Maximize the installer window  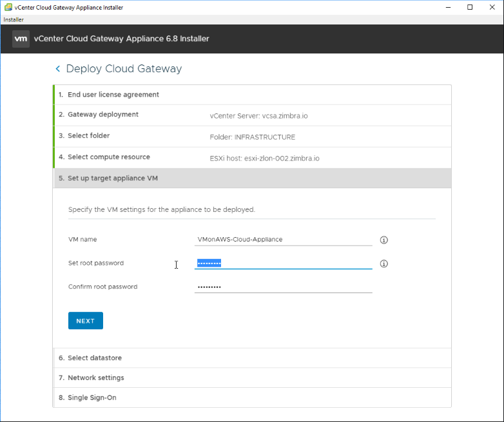(470, 7)
